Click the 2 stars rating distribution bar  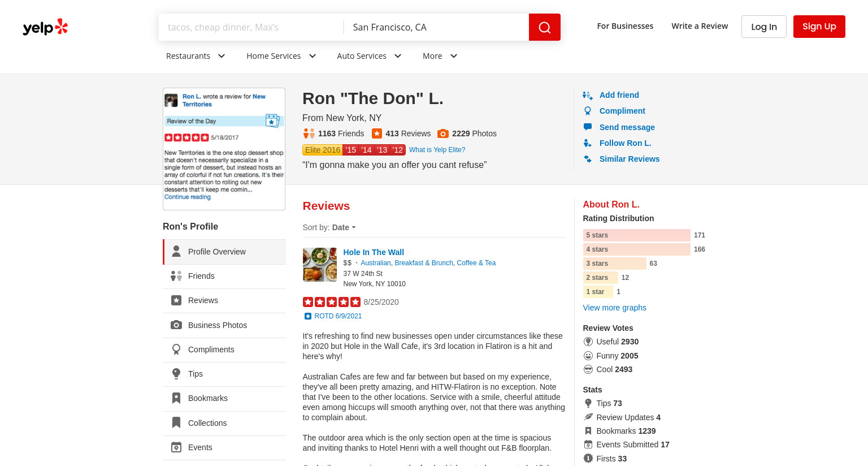[601, 278]
